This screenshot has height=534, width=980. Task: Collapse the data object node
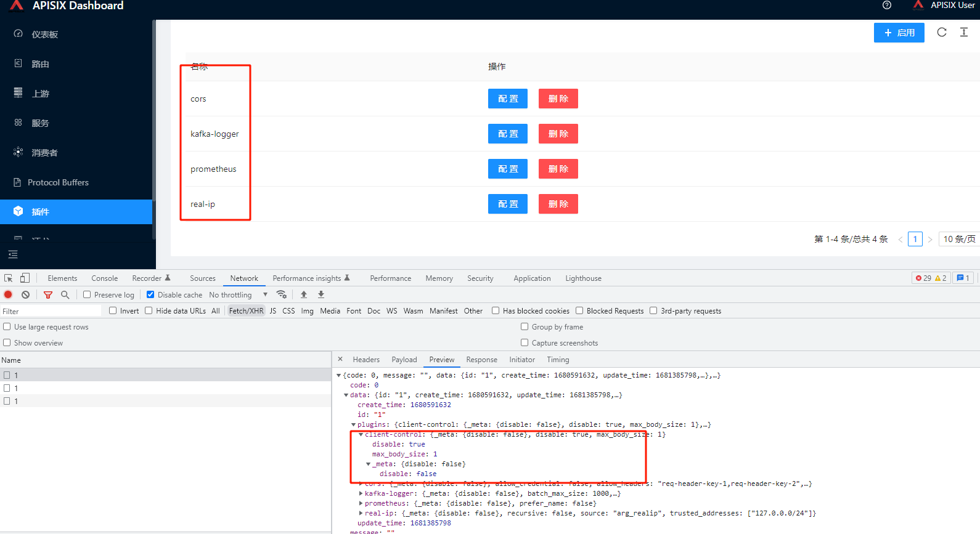(346, 395)
